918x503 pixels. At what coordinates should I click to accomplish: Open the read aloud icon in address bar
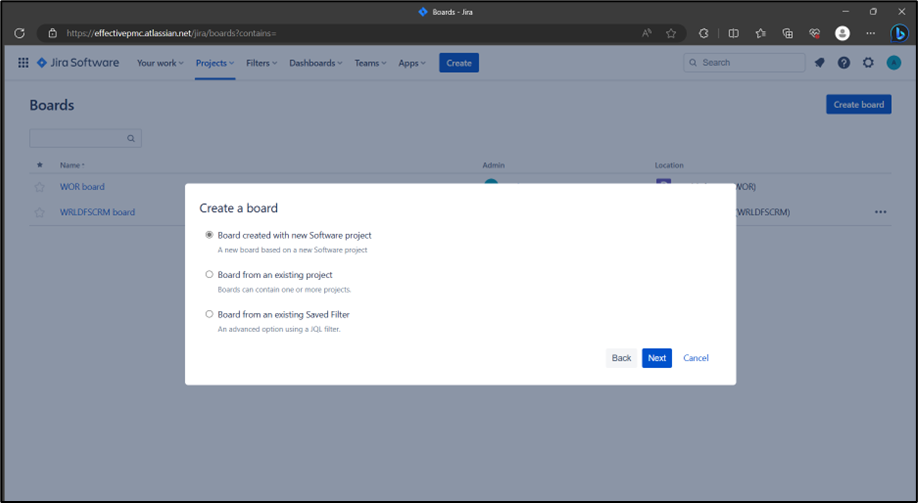tap(646, 33)
